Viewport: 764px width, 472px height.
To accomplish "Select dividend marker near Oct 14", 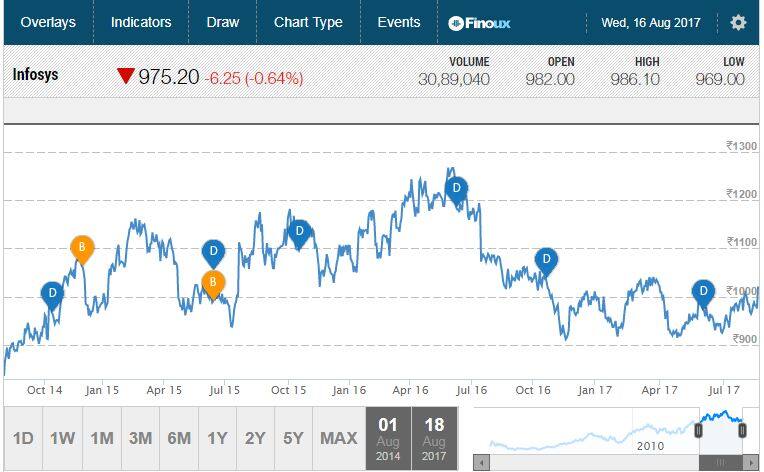I will coord(52,294).
